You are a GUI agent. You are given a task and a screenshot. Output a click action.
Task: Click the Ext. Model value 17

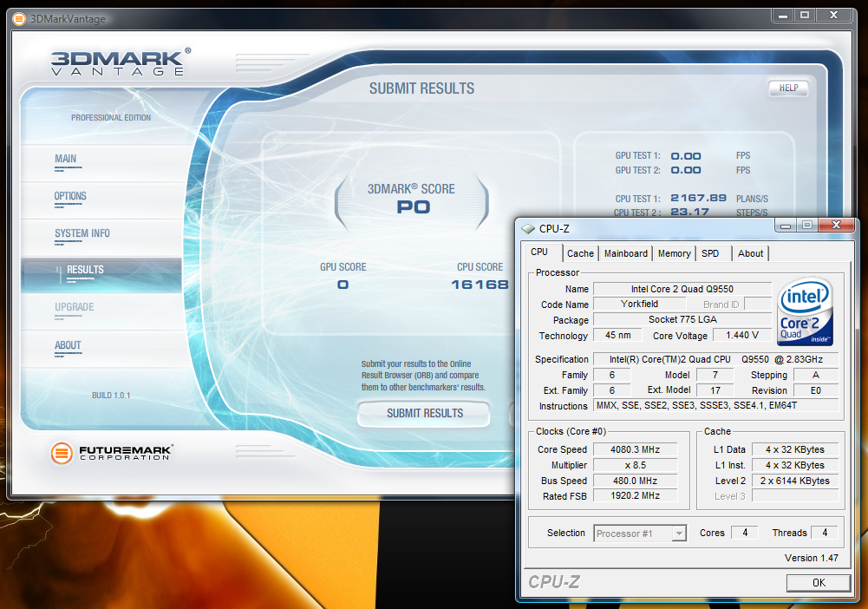pos(715,390)
